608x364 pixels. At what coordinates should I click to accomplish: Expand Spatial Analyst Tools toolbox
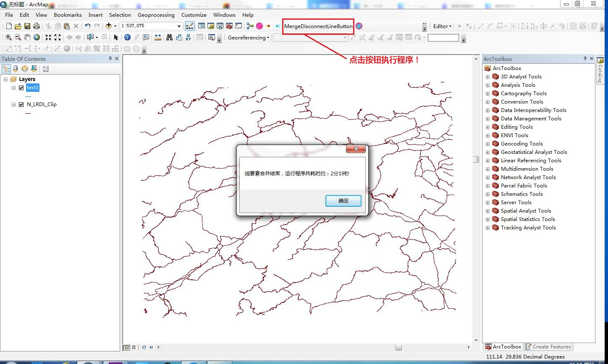pyautogui.click(x=487, y=211)
